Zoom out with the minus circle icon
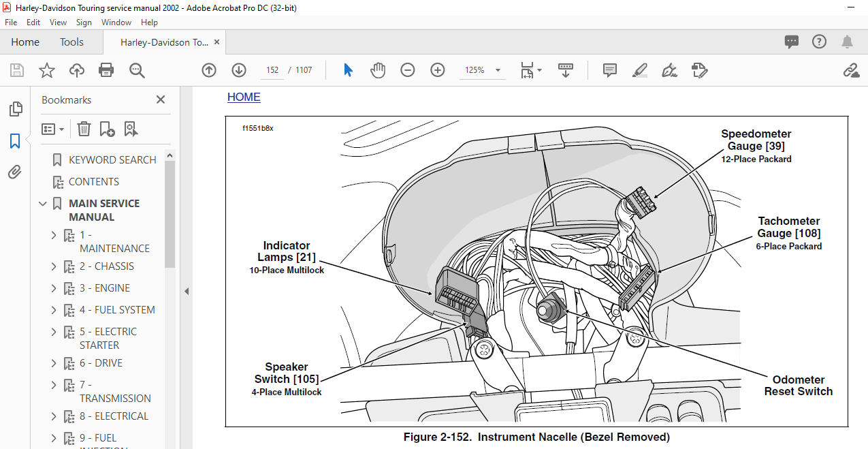Image resolution: width=868 pixels, height=449 pixels. pyautogui.click(x=408, y=70)
